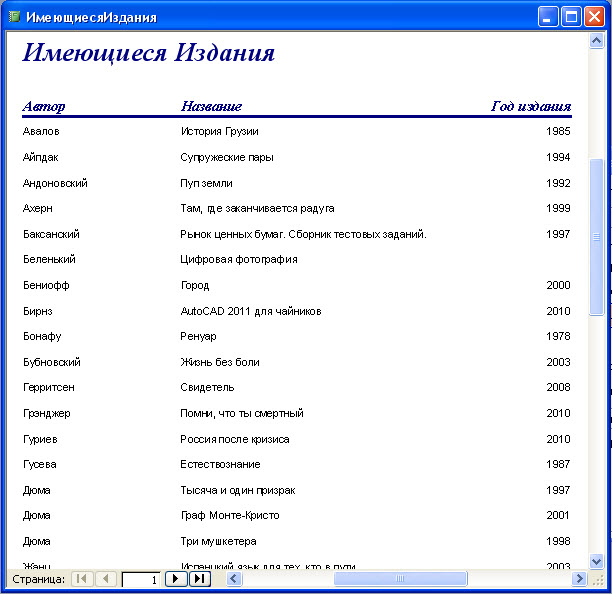
Task: Select title Помни, что ты смертный
Action: (x=242, y=413)
